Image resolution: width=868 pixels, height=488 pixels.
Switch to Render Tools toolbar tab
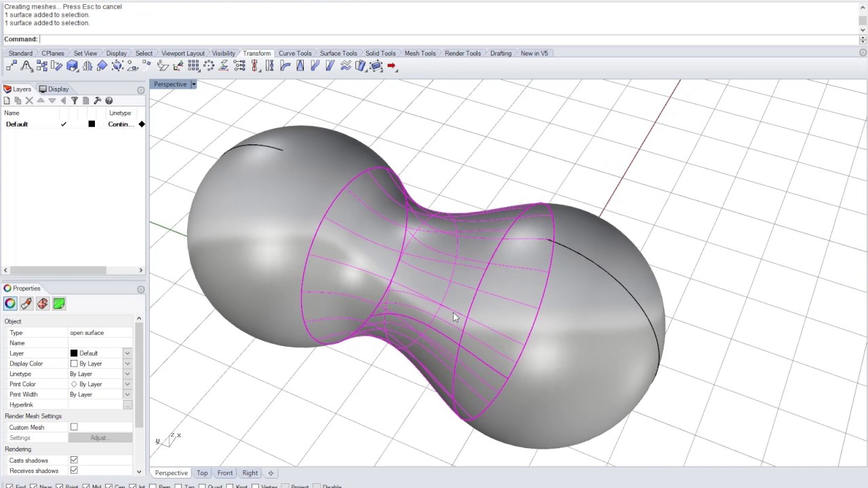(x=462, y=53)
